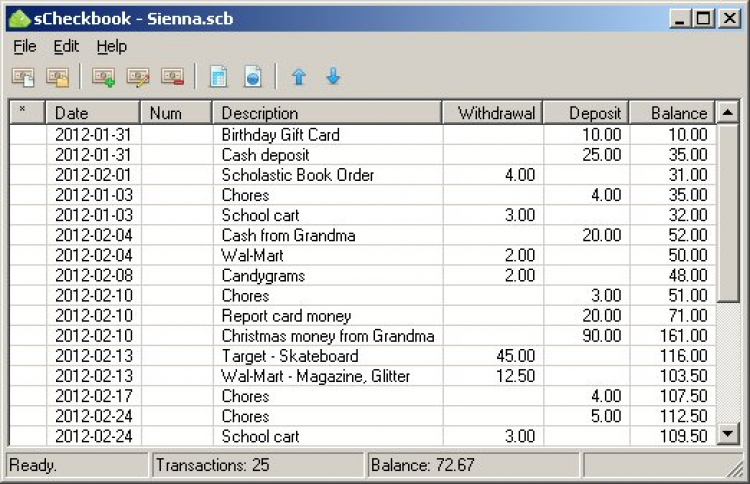Screen dimensions: 750x484
Task: Click the Withdrawal column header
Action: tap(493, 113)
